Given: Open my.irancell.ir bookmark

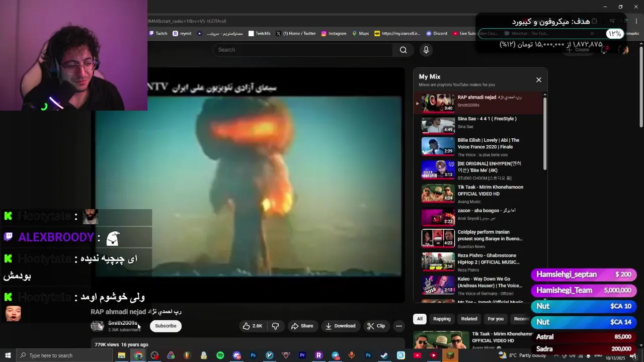Looking at the screenshot, I should tap(397, 34).
